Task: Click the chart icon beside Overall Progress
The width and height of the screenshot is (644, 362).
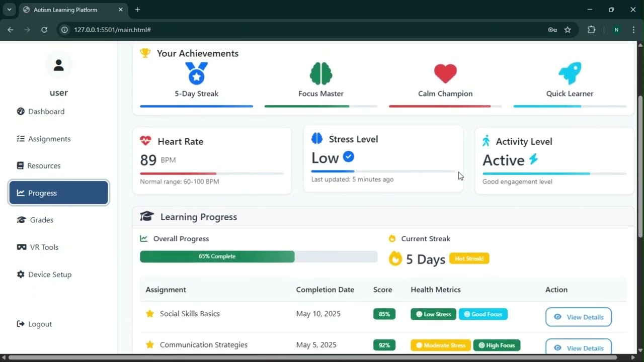Action: coord(144,238)
